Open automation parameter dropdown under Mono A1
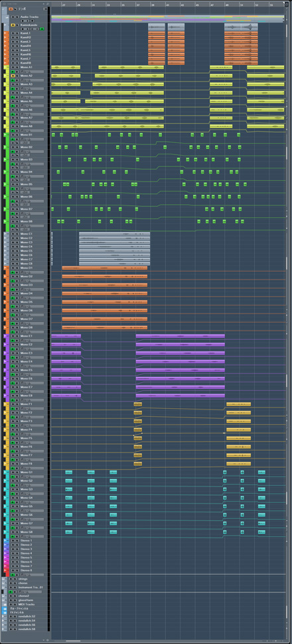The width and height of the screenshot is (292, 644). (x=32, y=72)
